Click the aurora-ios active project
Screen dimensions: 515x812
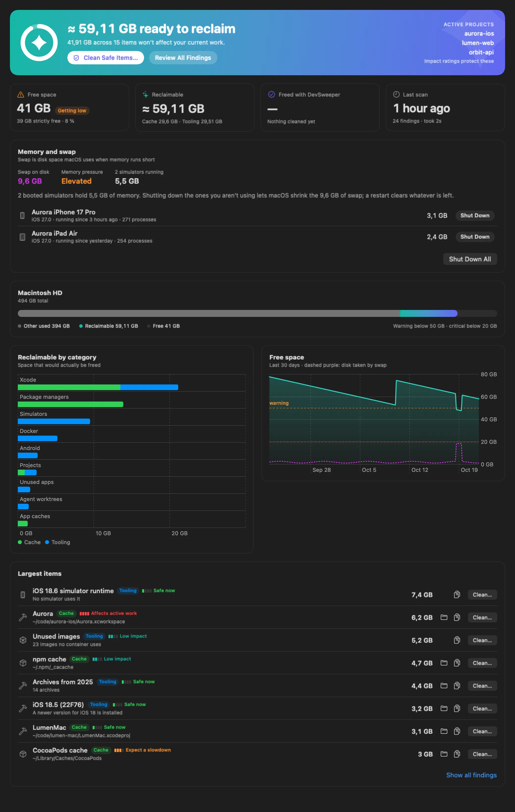click(479, 33)
